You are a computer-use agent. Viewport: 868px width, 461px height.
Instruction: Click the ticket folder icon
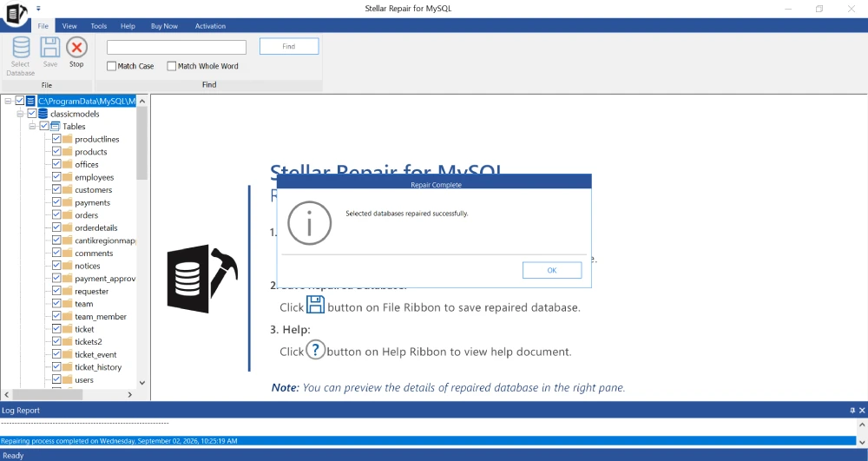pos(68,329)
